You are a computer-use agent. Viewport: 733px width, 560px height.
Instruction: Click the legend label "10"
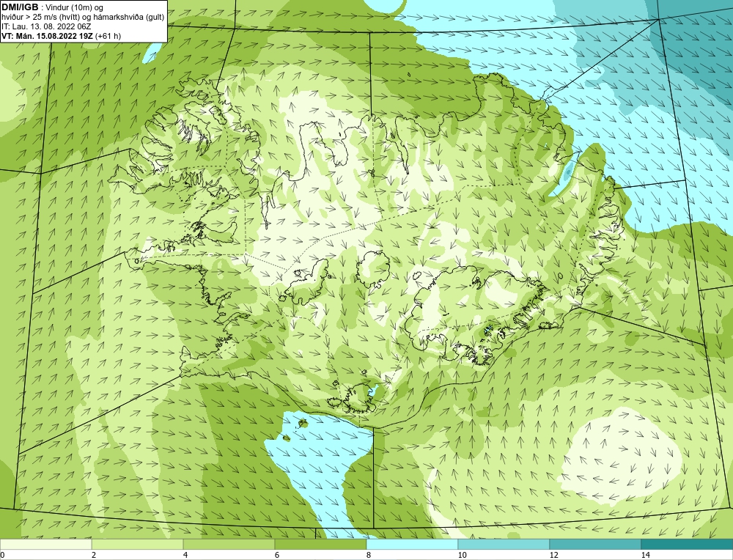coord(462,555)
